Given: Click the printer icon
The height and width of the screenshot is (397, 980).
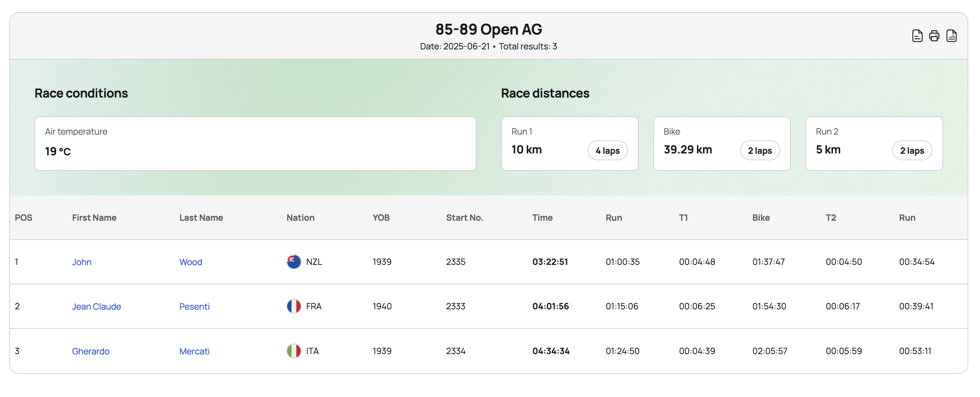Looking at the screenshot, I should pos(934,36).
